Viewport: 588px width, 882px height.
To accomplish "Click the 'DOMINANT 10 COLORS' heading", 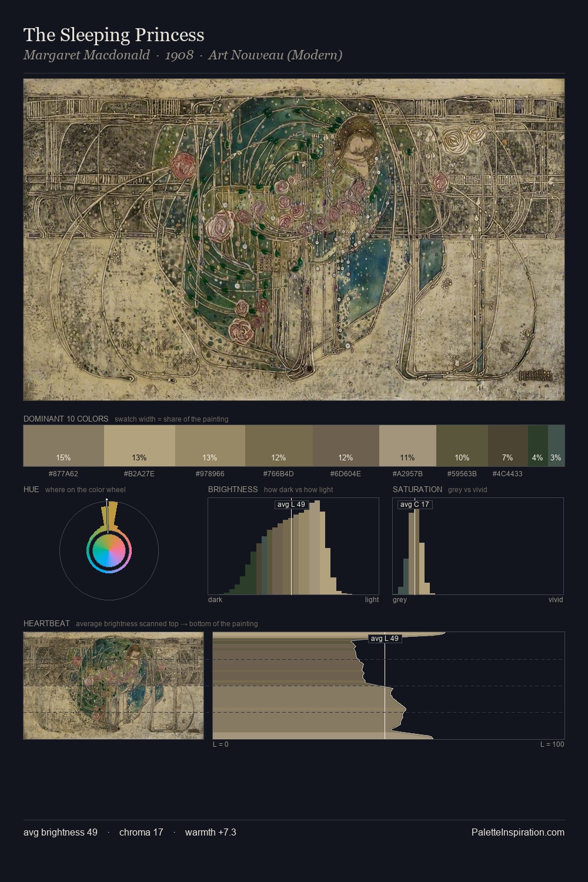I will (66, 419).
